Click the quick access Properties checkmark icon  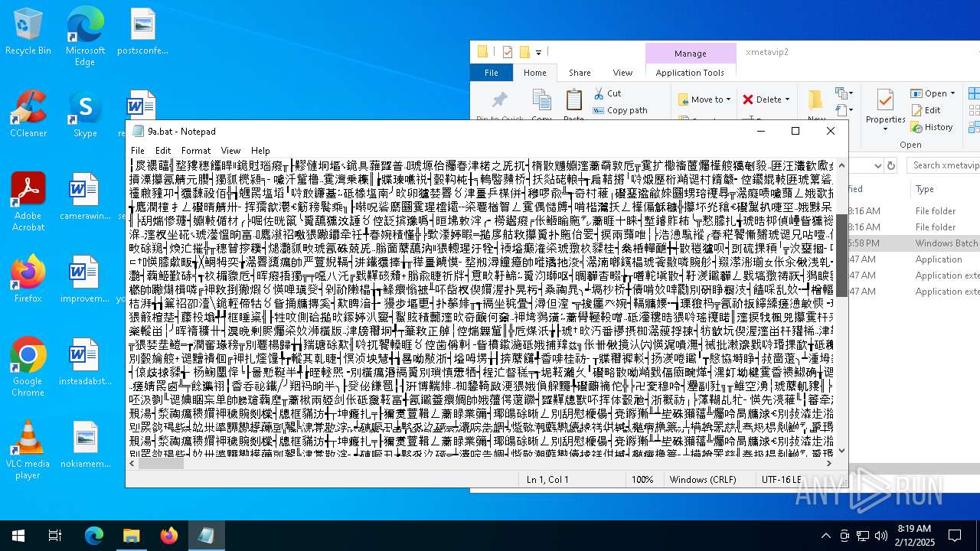pos(507,52)
